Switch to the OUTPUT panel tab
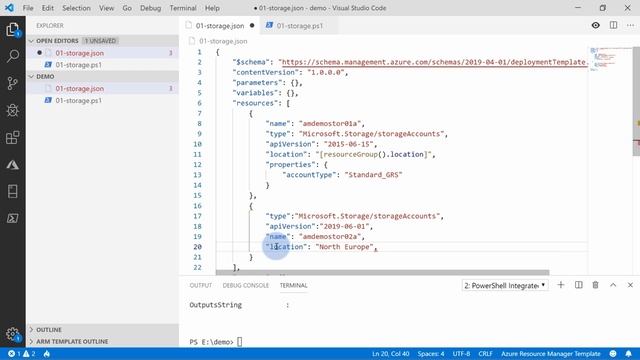 click(200, 285)
